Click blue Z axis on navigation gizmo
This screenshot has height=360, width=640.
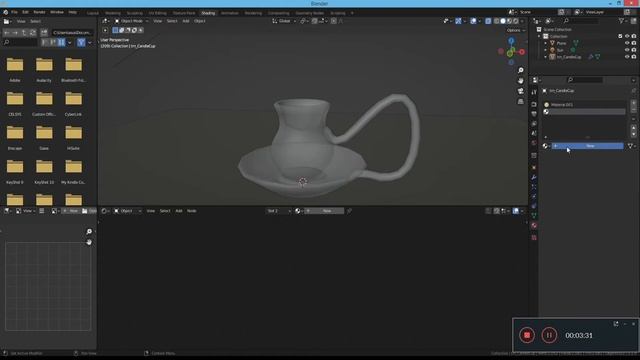511,41
